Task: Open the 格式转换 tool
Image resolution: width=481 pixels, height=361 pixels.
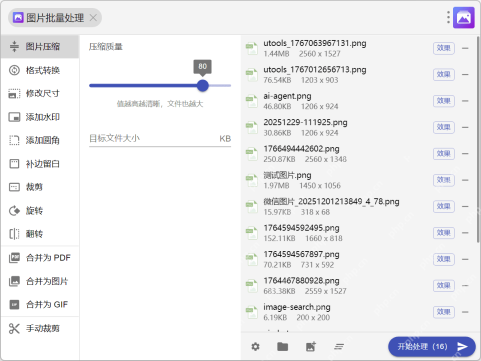Action: pos(40,70)
